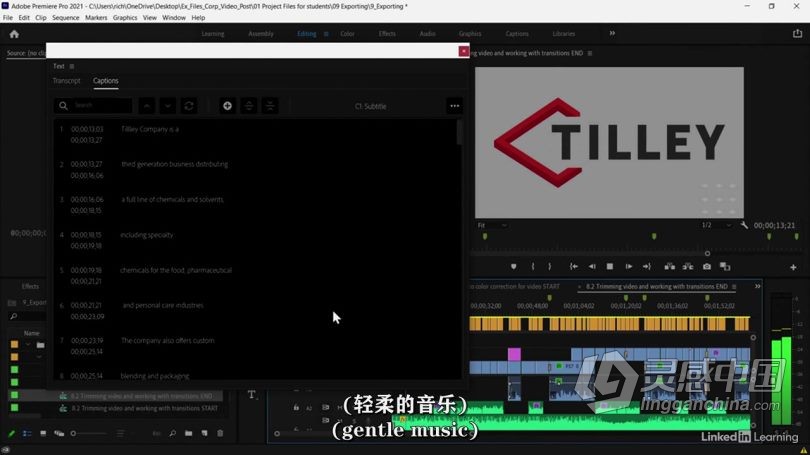Open Graphics menu

pos(125,18)
